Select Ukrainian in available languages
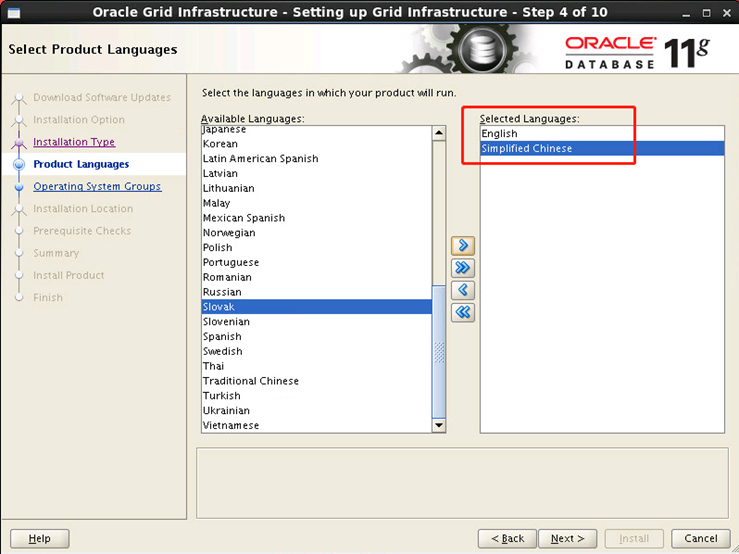Screen dimensions: 739x554 [x=316, y=411]
